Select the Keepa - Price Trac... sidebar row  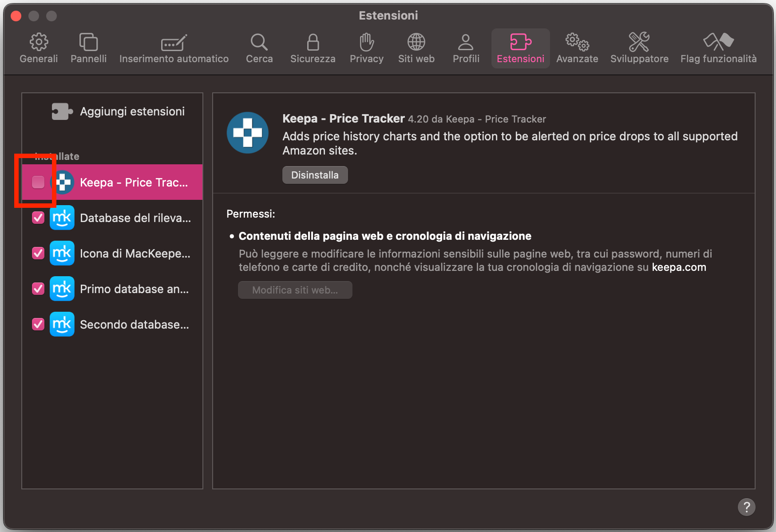tap(112, 182)
